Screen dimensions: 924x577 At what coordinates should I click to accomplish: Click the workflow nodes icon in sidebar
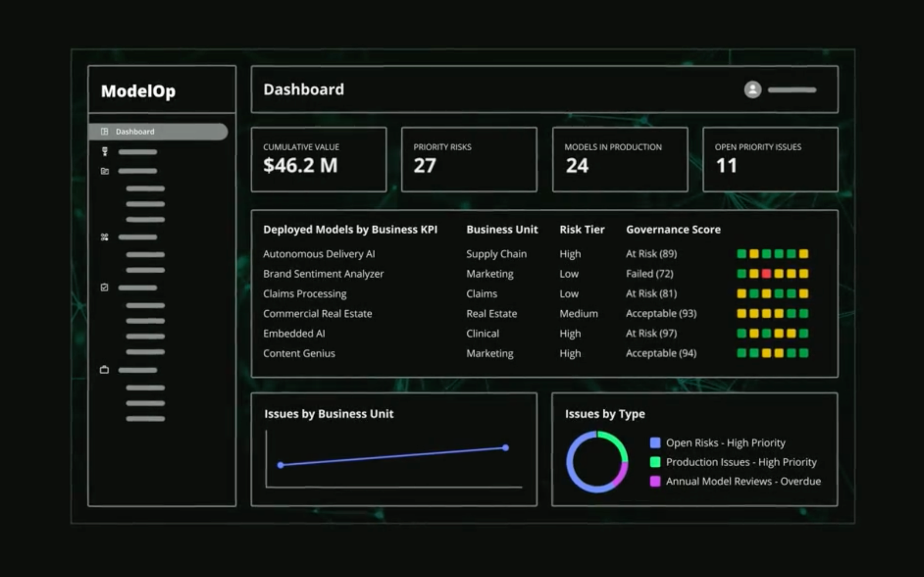[105, 237]
